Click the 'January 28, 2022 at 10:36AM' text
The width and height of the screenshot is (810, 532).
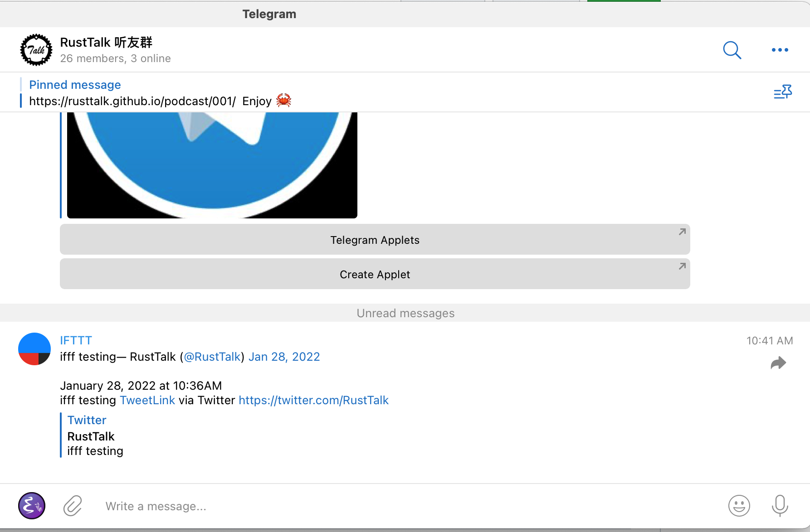141,386
